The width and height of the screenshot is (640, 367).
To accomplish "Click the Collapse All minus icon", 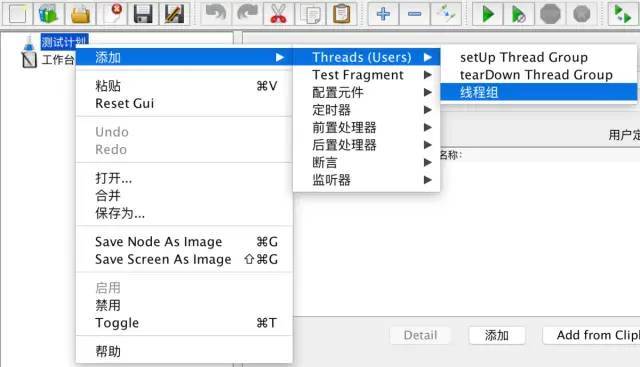I will coord(414,14).
